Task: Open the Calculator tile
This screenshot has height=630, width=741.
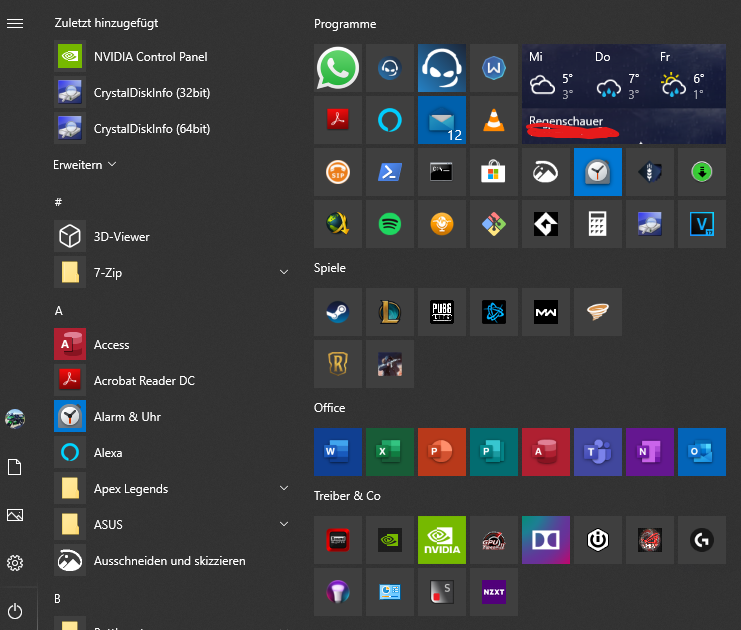Action: pos(598,224)
